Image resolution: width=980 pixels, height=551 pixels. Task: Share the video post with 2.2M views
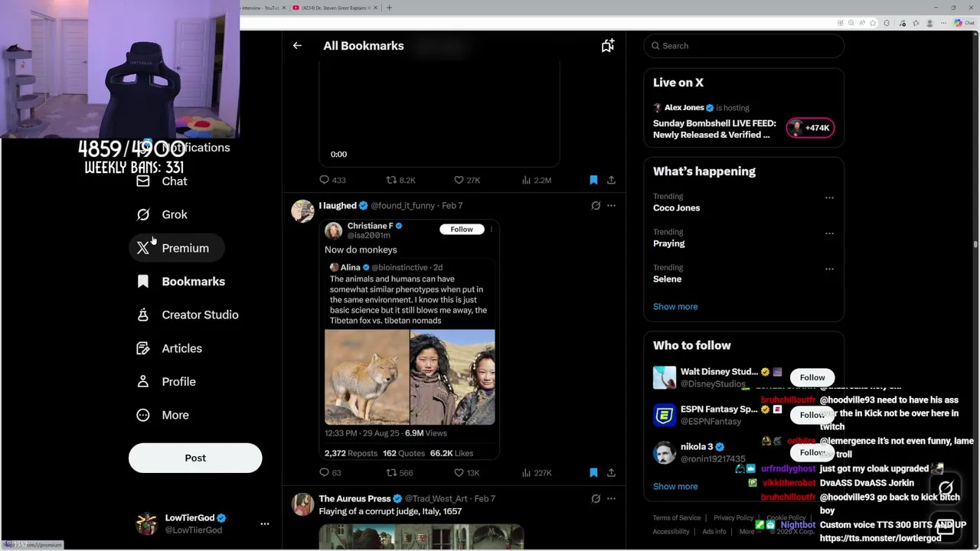pos(611,180)
